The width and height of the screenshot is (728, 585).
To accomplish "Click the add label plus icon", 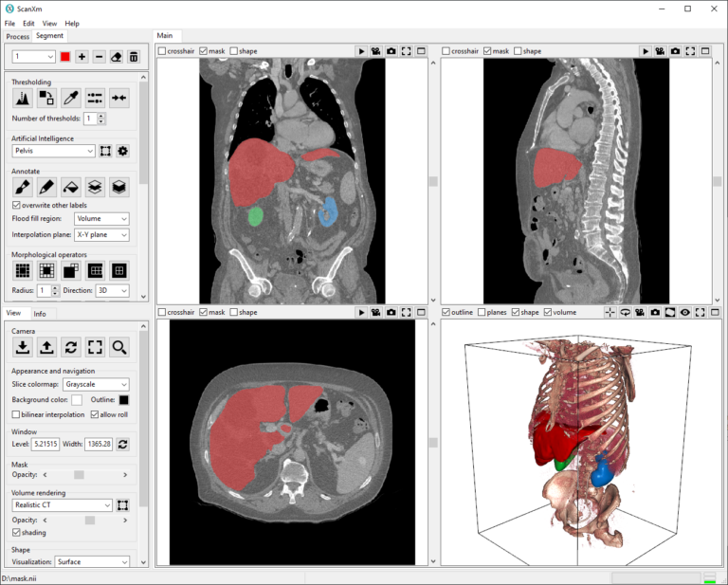I will (82, 57).
